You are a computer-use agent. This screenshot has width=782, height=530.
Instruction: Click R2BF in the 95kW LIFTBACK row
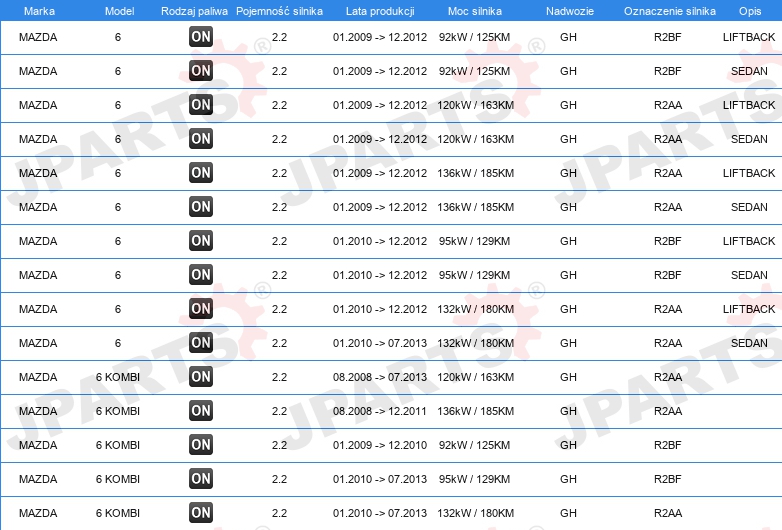click(x=668, y=241)
